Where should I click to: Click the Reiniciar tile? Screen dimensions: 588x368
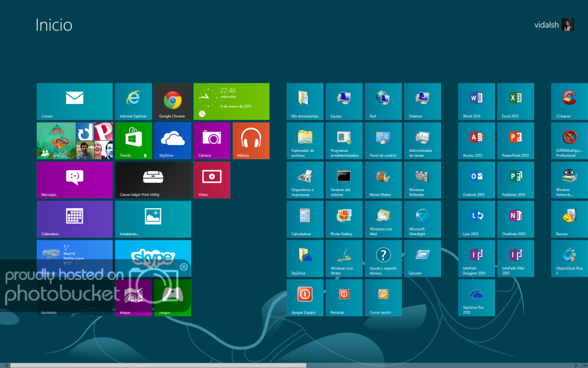344,297
